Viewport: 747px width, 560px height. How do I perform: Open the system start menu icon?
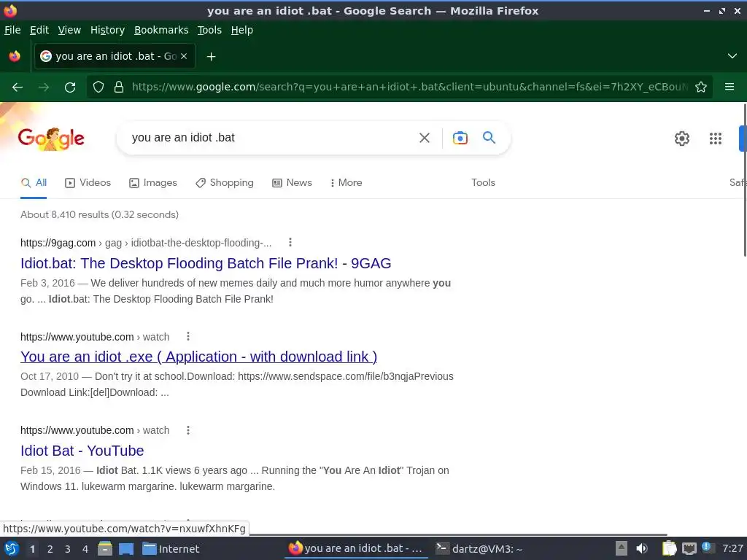pos(12,548)
